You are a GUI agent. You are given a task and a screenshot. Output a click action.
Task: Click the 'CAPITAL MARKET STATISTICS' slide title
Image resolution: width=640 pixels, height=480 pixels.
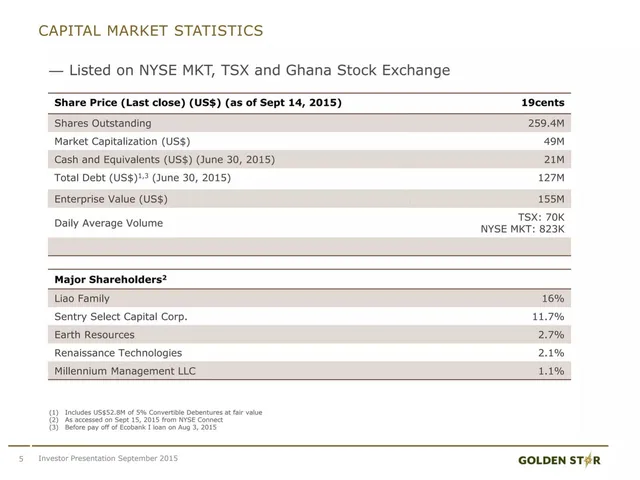[x=151, y=31]
